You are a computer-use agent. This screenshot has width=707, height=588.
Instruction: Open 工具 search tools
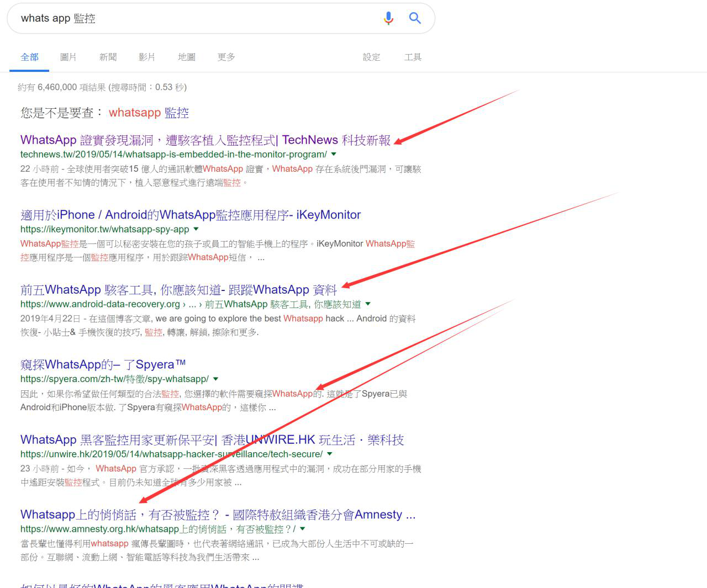coord(413,57)
